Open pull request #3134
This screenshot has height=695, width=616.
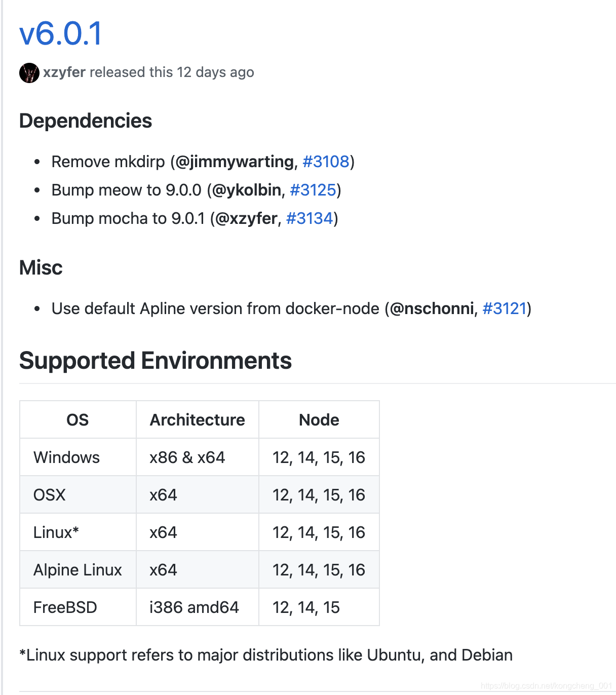[x=310, y=218]
